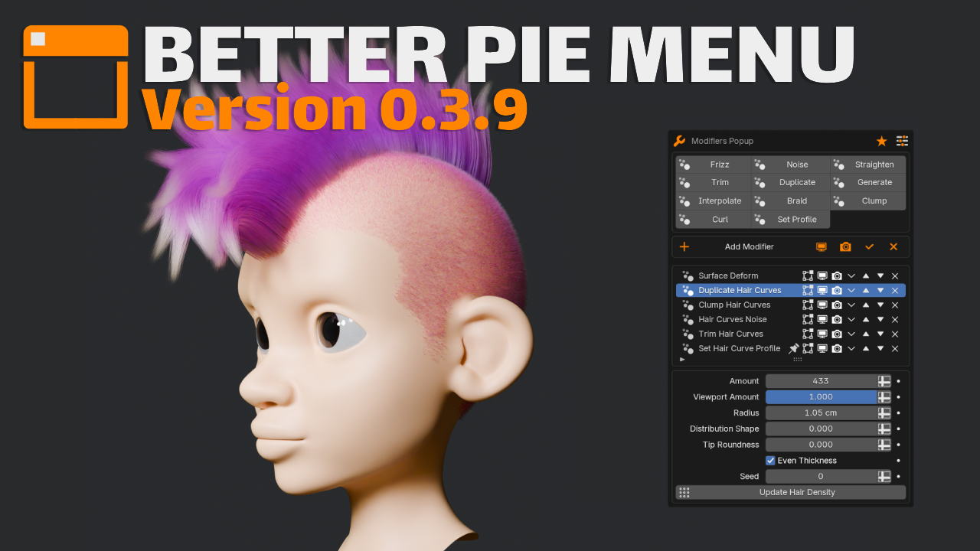Select Trim Hair Curves modifier row

point(791,334)
